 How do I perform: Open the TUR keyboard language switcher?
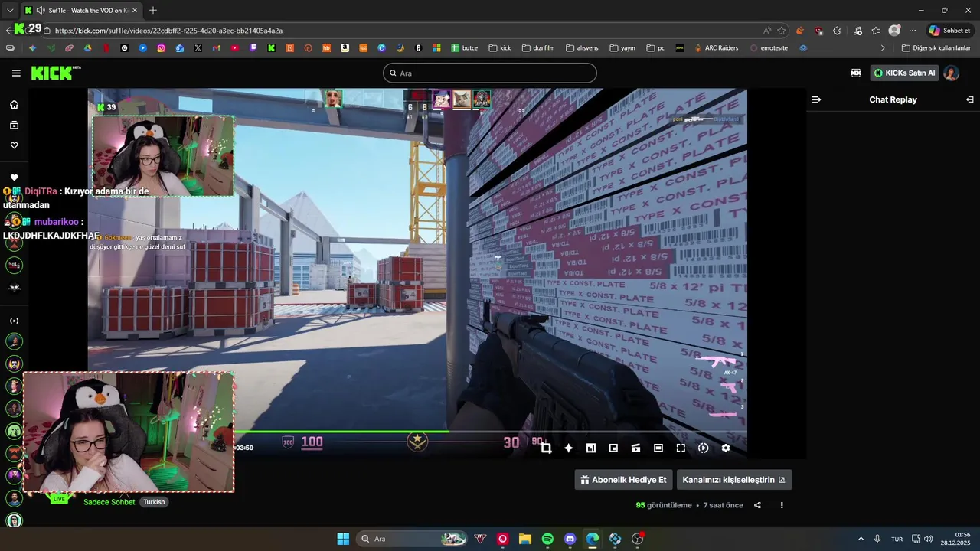(x=897, y=539)
